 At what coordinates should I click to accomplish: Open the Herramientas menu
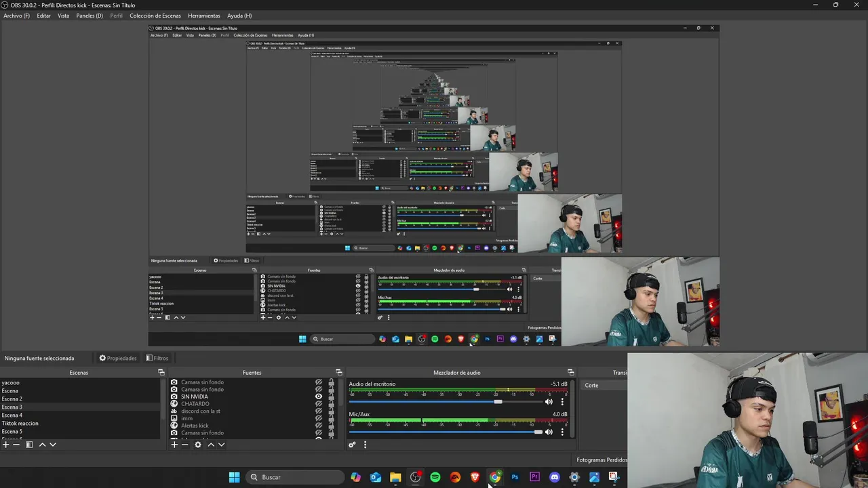click(204, 16)
